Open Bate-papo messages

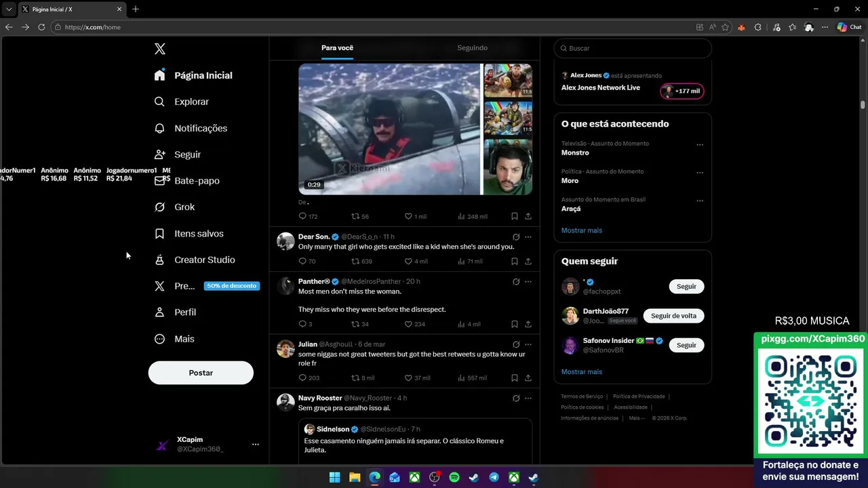pyautogui.click(x=186, y=181)
